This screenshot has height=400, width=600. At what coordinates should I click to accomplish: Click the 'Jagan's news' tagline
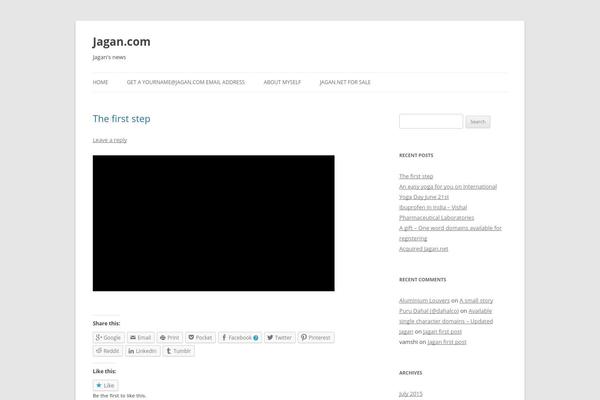(x=109, y=57)
